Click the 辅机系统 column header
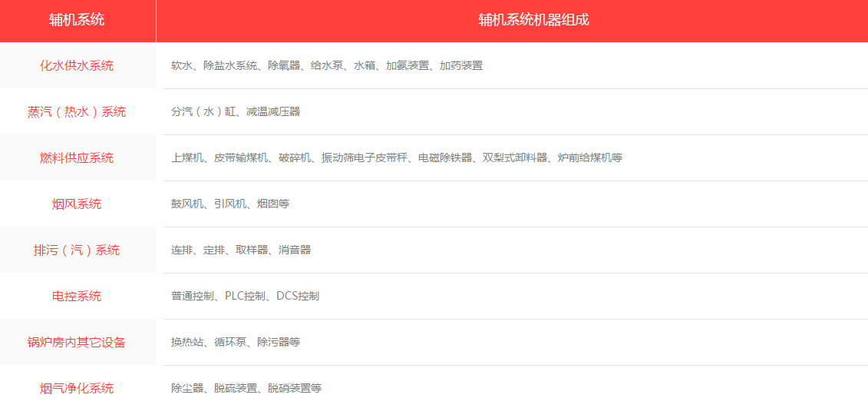This screenshot has width=868, height=408. point(77,20)
